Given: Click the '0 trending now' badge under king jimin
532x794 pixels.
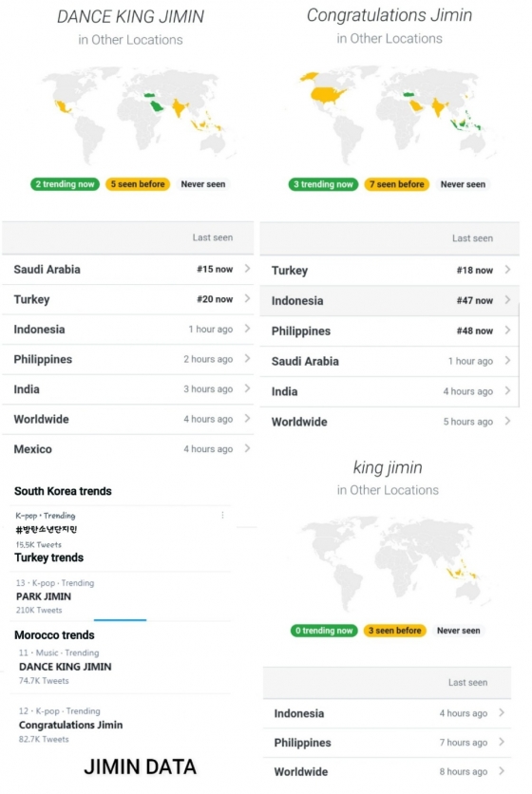Looking at the screenshot, I should click(324, 631).
